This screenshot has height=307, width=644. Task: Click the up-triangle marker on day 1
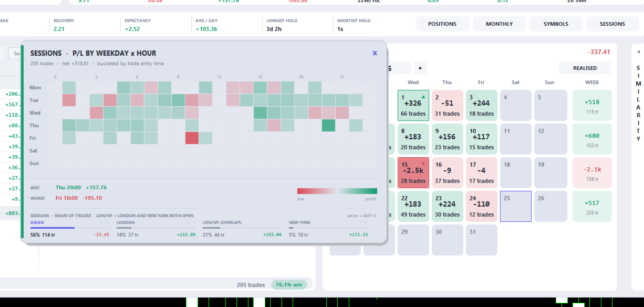tap(423, 97)
